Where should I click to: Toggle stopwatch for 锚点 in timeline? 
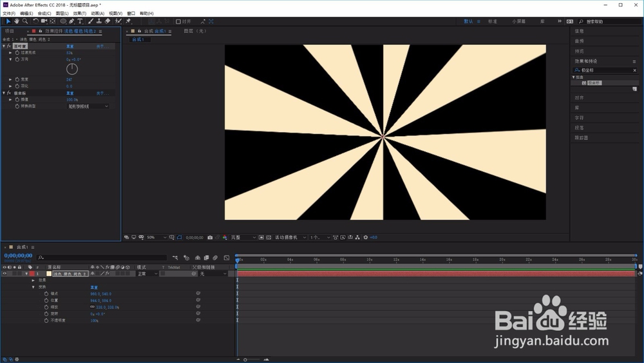[x=46, y=293]
